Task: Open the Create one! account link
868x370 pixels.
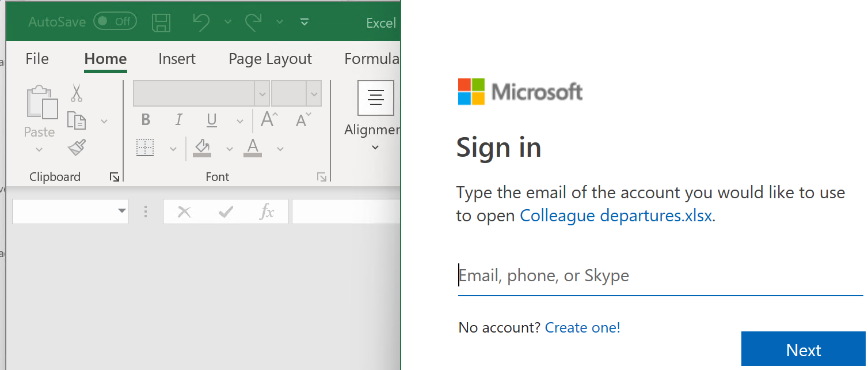Action: [582, 327]
